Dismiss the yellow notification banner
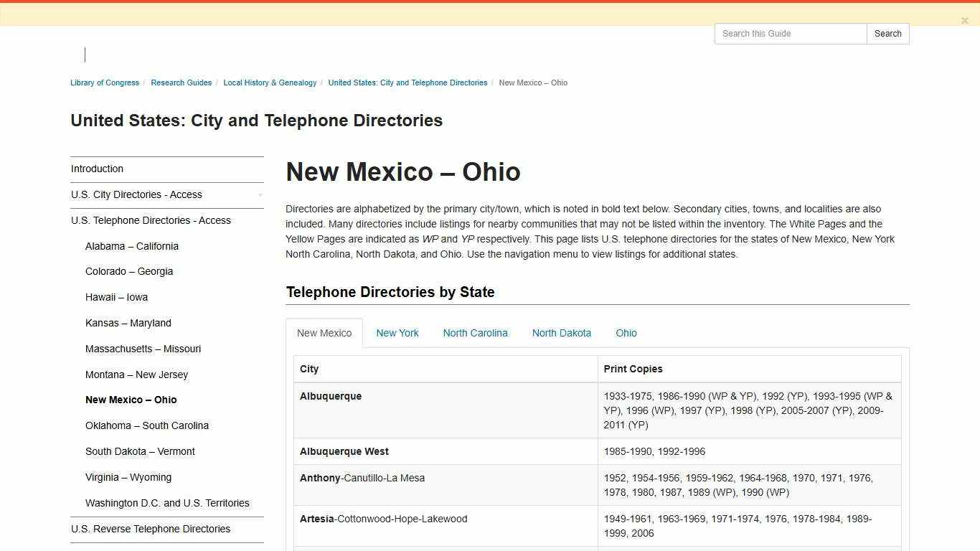 coord(965,20)
